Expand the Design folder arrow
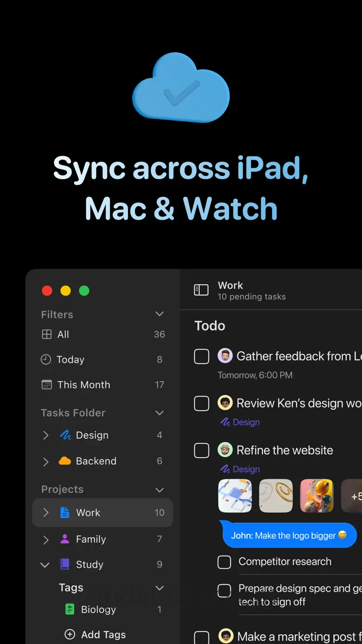362x644 pixels. pos(45,435)
